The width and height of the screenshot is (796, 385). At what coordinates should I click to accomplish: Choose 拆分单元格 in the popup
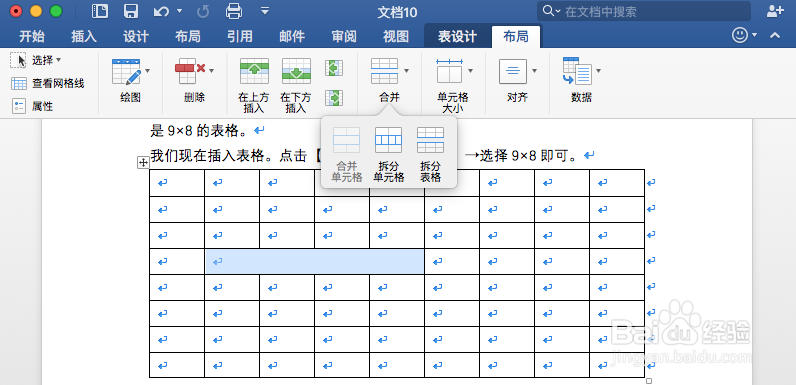point(388,154)
